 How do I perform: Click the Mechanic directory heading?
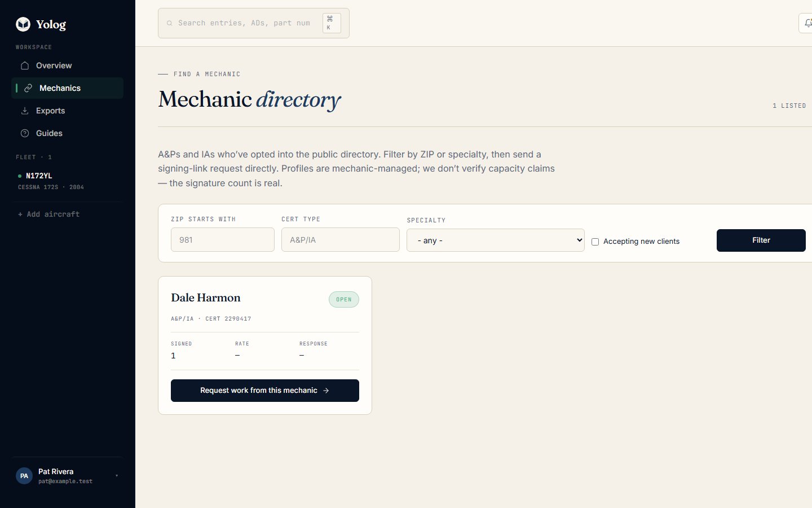(x=249, y=99)
